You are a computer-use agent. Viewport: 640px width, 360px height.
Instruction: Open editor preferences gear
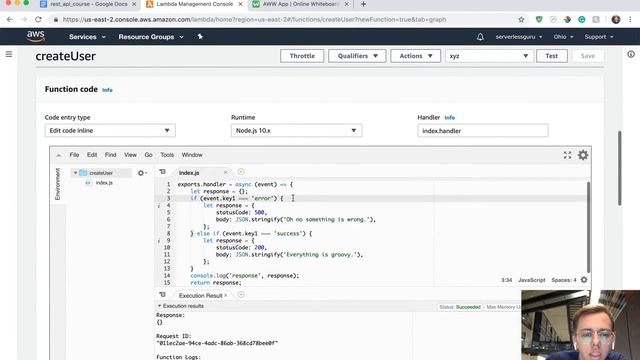(583, 155)
